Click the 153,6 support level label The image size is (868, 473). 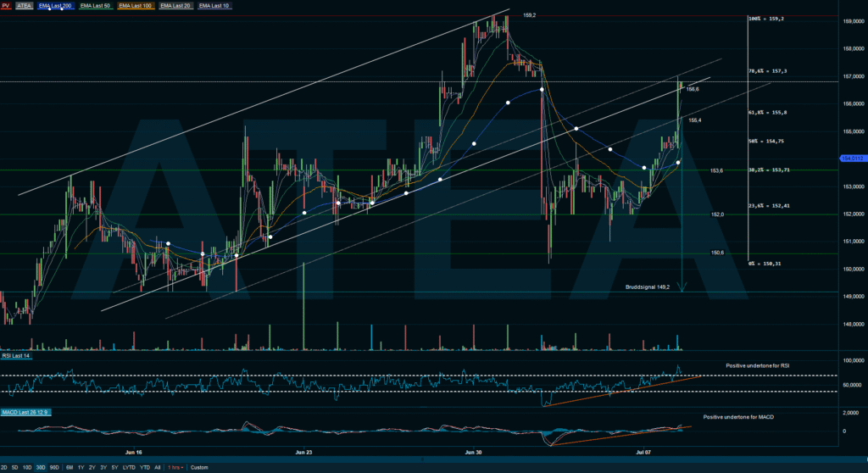pos(716,170)
